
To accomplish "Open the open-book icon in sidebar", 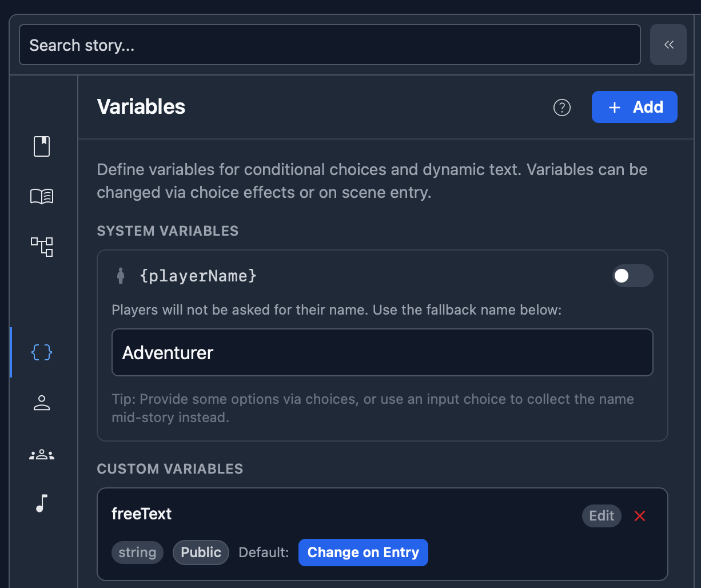I will click(42, 197).
